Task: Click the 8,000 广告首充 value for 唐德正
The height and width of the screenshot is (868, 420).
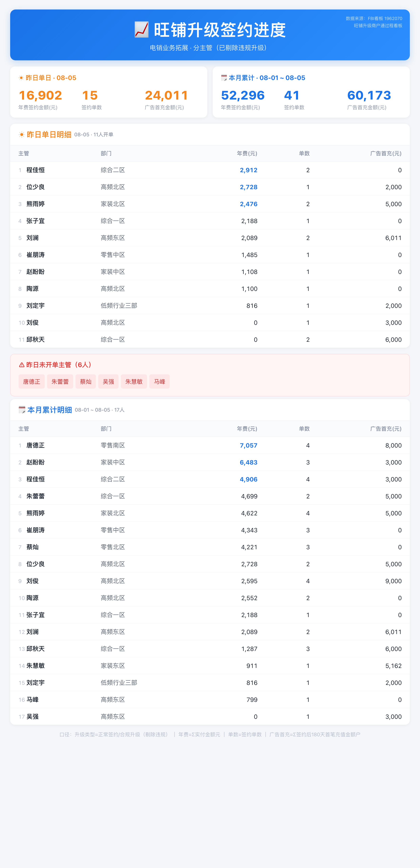Action: (x=393, y=446)
